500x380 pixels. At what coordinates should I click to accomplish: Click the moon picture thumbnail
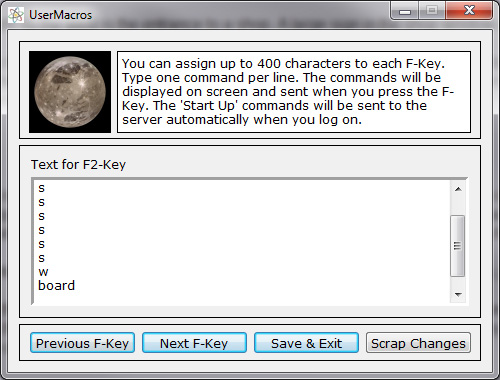click(70, 92)
